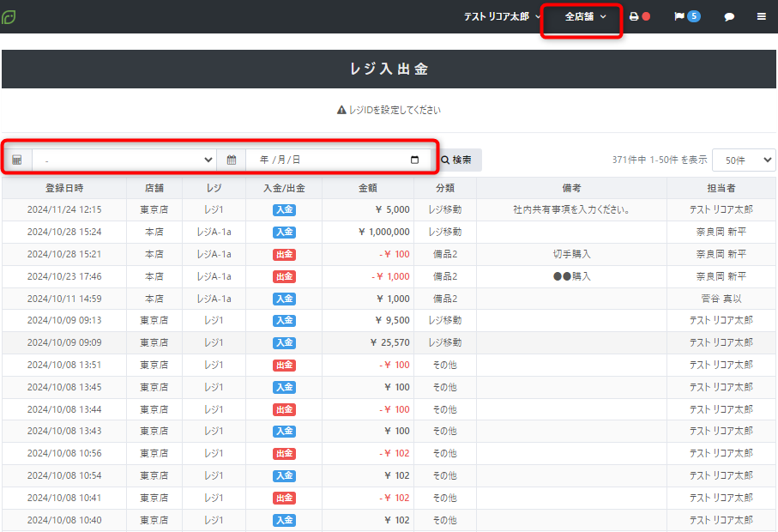Select the 2024/10/08 10:40 row date
Image resolution: width=778 pixels, height=532 pixels.
[64, 520]
